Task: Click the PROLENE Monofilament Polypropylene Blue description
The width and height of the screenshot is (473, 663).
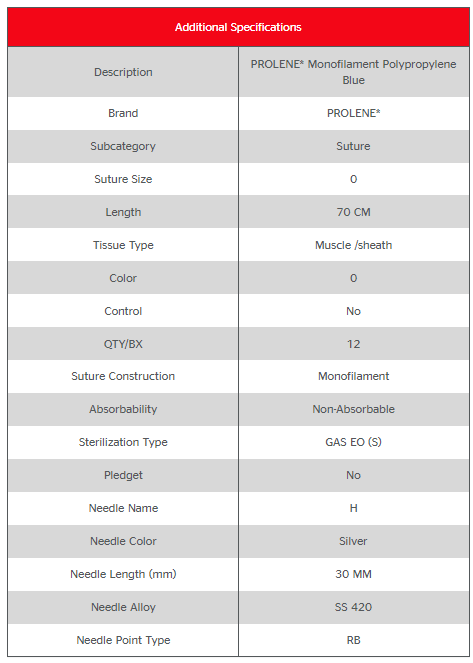Action: pyautogui.click(x=353, y=72)
